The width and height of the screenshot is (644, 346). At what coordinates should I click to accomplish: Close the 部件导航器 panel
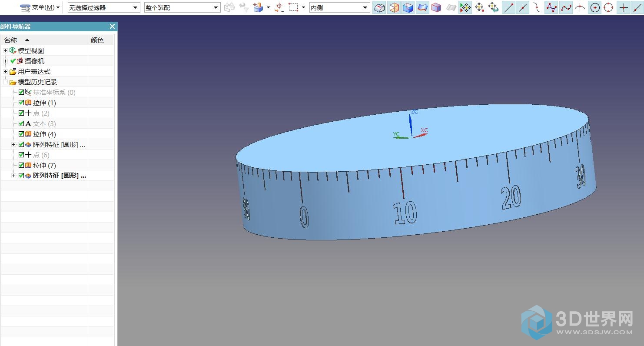(x=112, y=27)
